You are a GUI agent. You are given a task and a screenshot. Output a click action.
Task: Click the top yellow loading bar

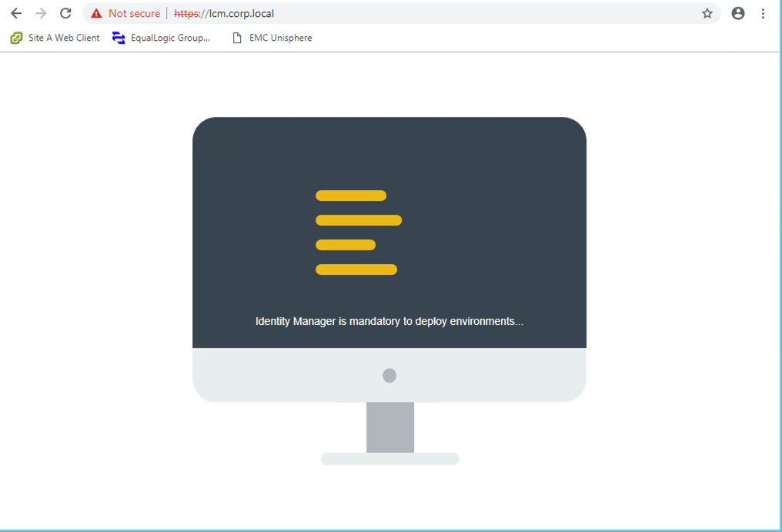click(x=351, y=196)
